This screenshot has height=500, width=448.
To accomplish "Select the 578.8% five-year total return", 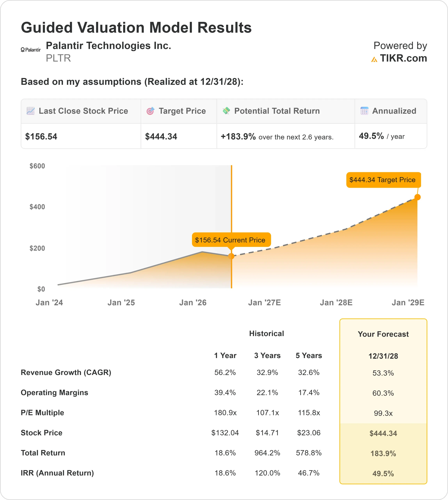I will 309,453.
